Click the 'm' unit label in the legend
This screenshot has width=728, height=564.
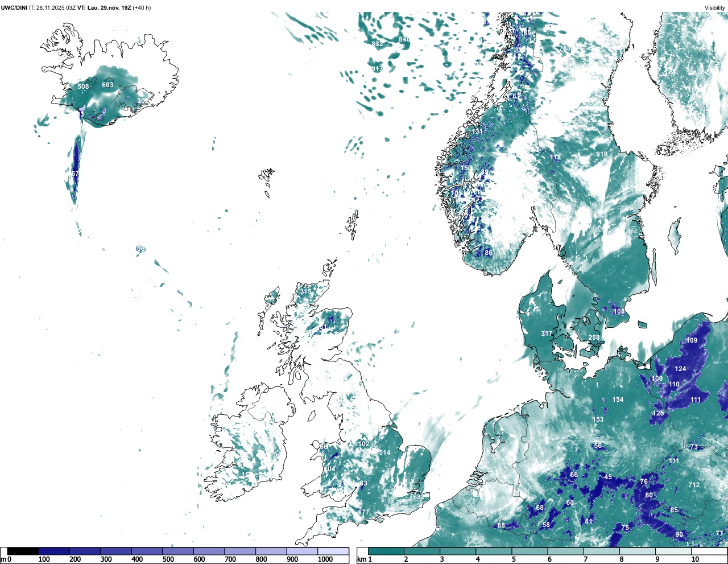(3, 559)
